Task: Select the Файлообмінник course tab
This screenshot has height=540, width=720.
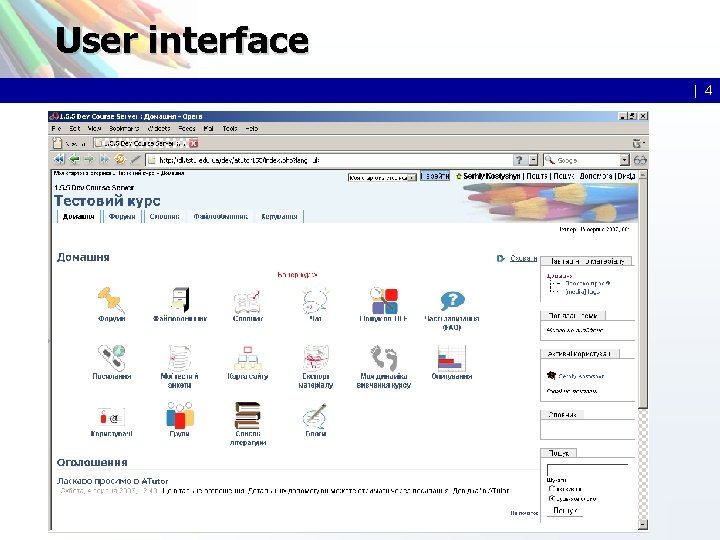Action: click(220, 216)
